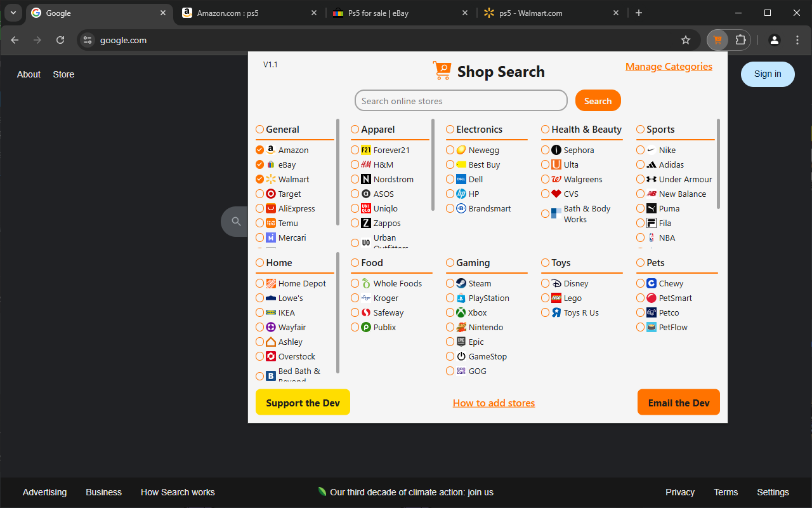The width and height of the screenshot is (812, 508).
Task: Close the Amazon.com ps5 tab
Action: pyautogui.click(x=314, y=13)
